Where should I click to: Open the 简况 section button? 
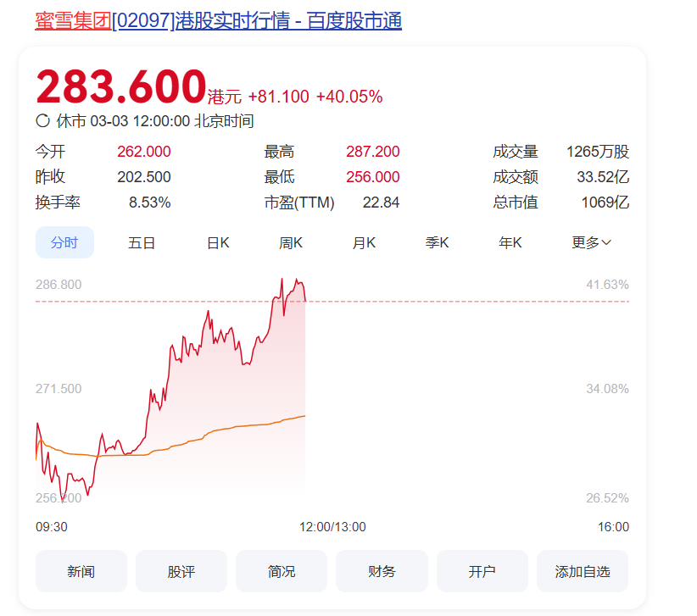(282, 571)
